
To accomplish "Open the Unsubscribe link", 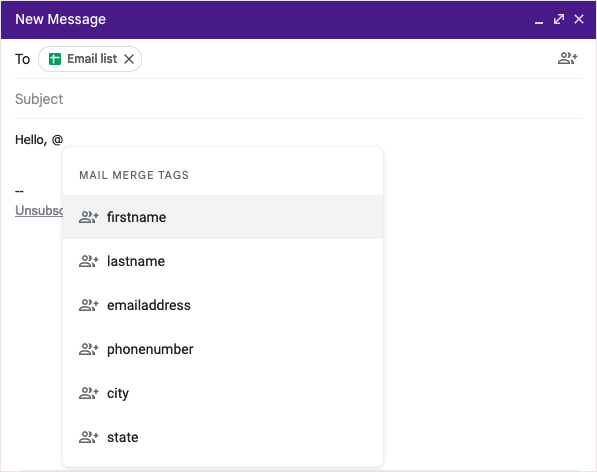I will (39, 210).
